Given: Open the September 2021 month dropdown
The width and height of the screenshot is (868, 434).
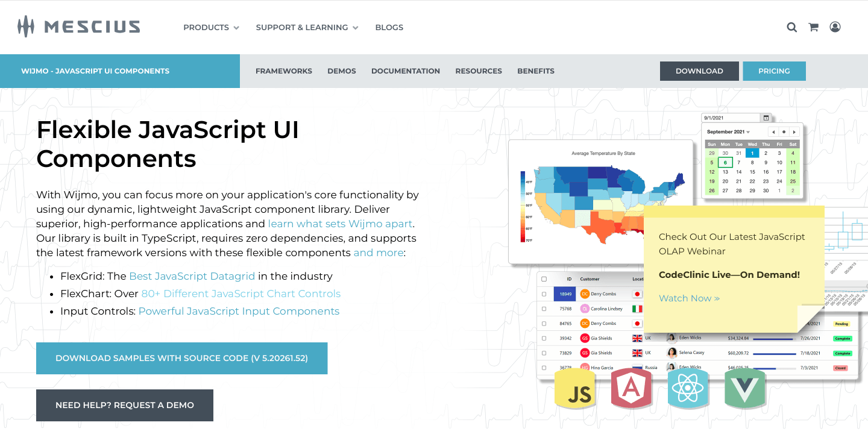Looking at the screenshot, I should [x=729, y=131].
